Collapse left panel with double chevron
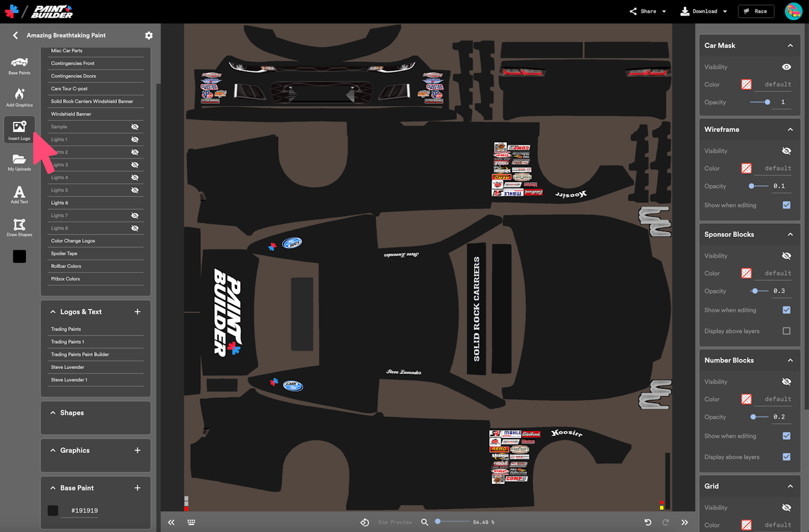Viewport: 809px width, 532px height. (171, 523)
